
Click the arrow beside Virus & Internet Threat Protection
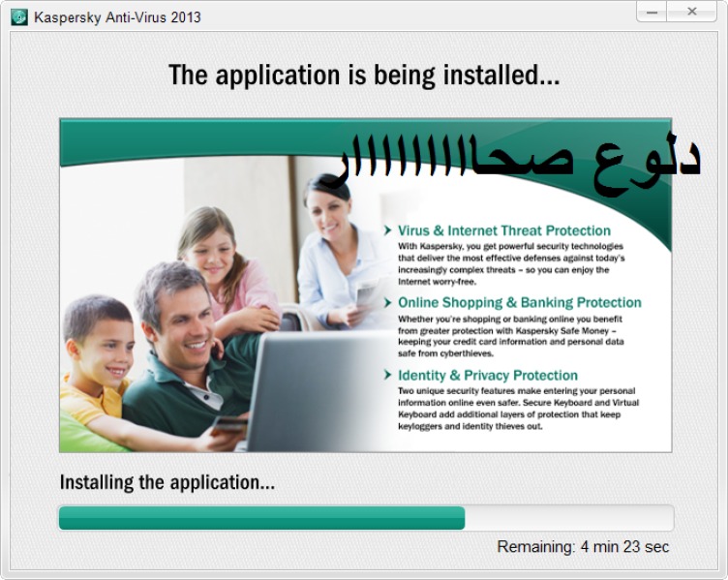click(x=387, y=230)
